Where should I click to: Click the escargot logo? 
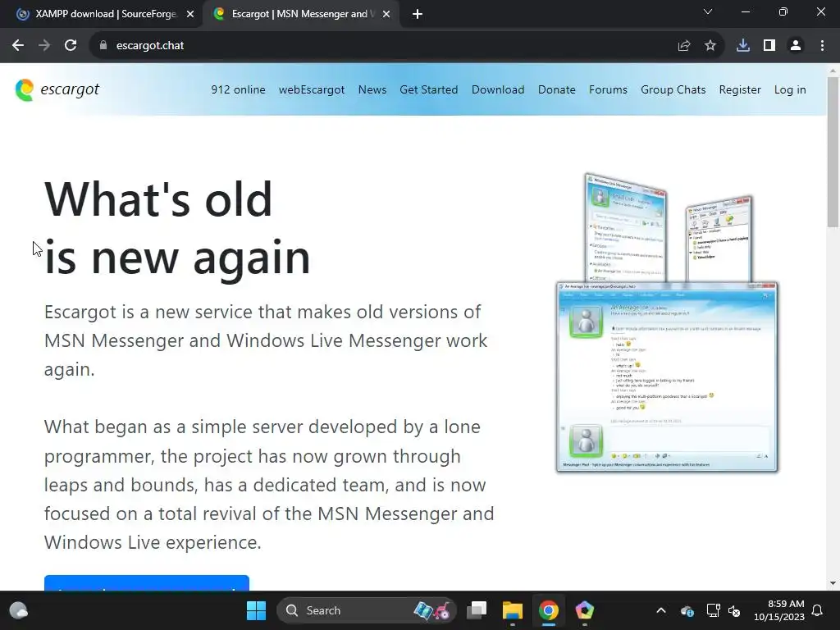57,89
